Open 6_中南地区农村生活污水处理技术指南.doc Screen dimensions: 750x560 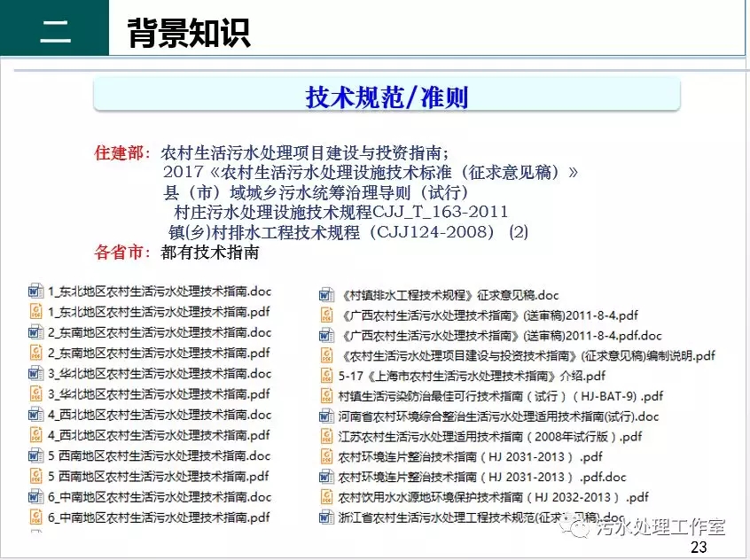(160, 497)
